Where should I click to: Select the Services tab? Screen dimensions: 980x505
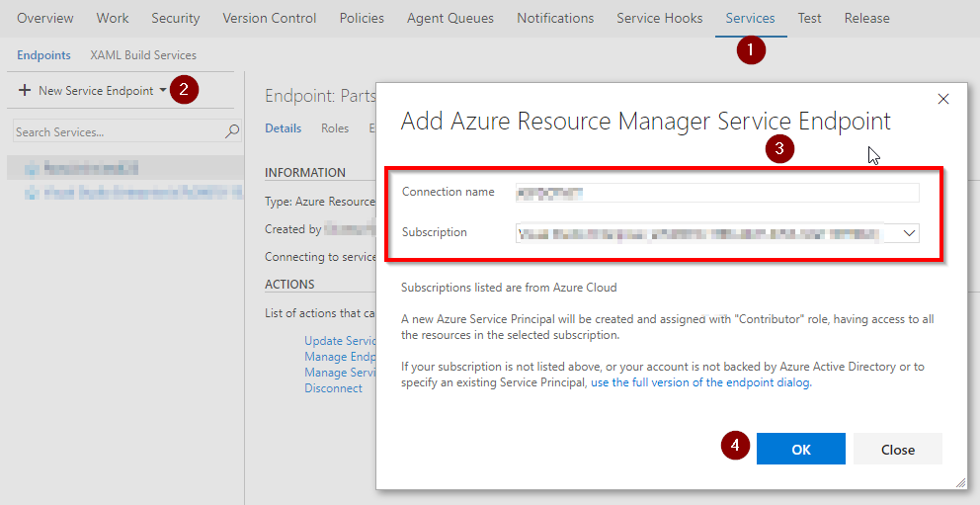pyautogui.click(x=750, y=18)
